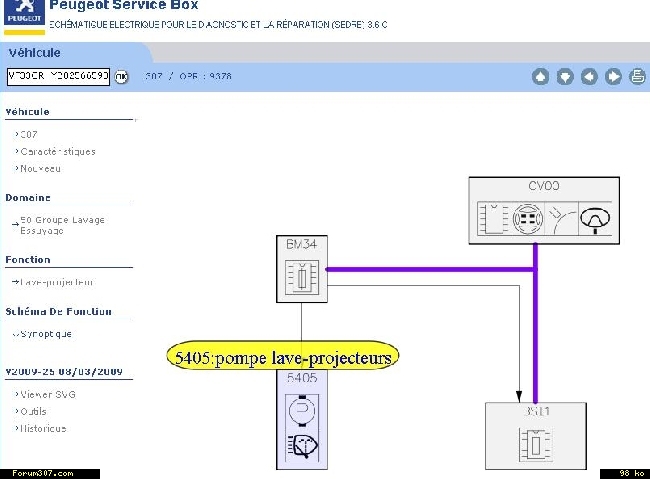This screenshot has height=479, width=650.
Task: Go back with the left arrow icon
Action: (589, 77)
